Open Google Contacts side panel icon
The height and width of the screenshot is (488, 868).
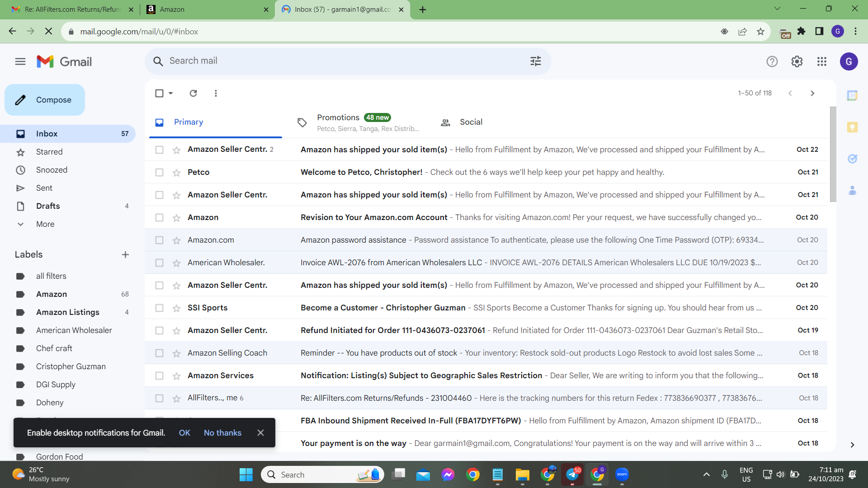852,190
